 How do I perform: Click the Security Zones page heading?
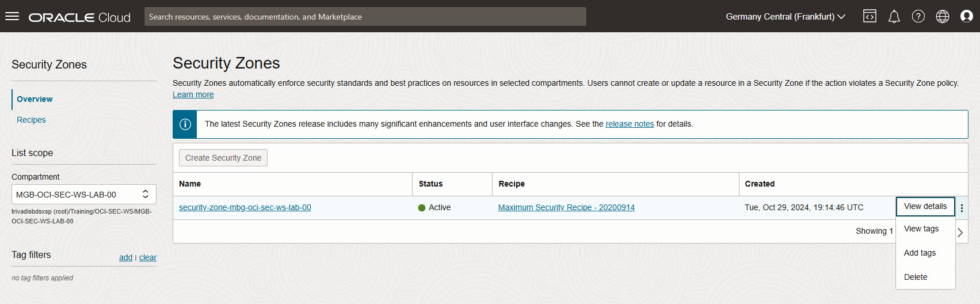coord(226,63)
